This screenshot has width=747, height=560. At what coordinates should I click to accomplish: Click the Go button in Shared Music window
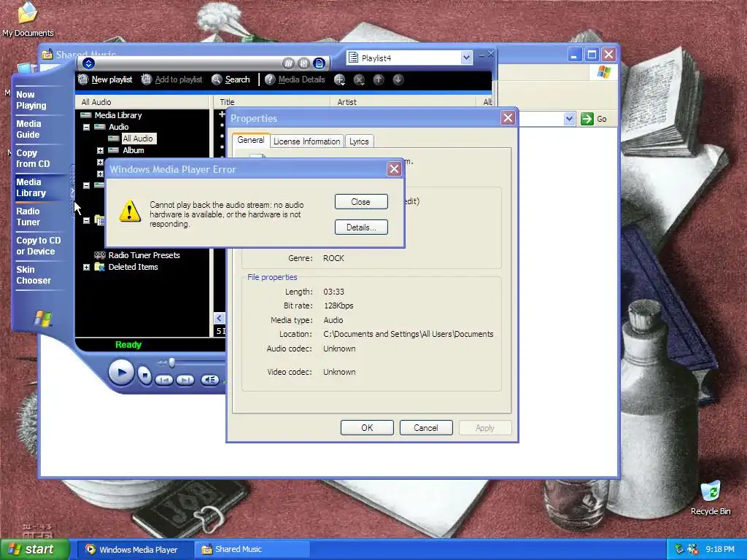pyautogui.click(x=594, y=119)
